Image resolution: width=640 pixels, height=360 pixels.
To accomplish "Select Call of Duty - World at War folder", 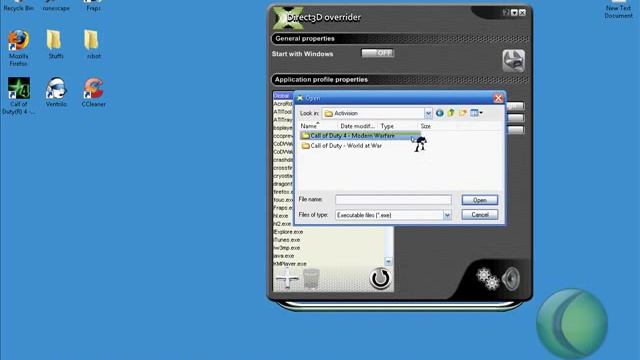I will pyautogui.click(x=342, y=146).
